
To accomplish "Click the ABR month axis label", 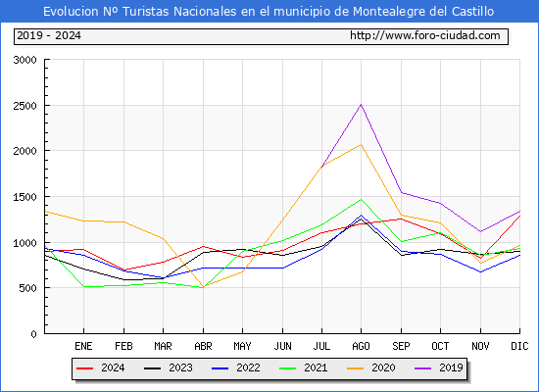I will 203,346.
